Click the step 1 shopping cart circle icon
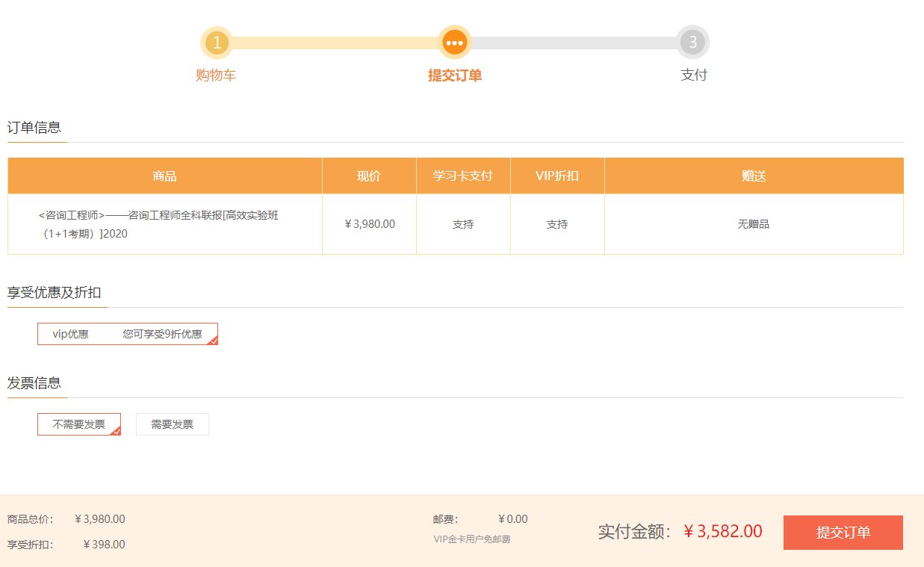This screenshot has height=567, width=924. (217, 43)
